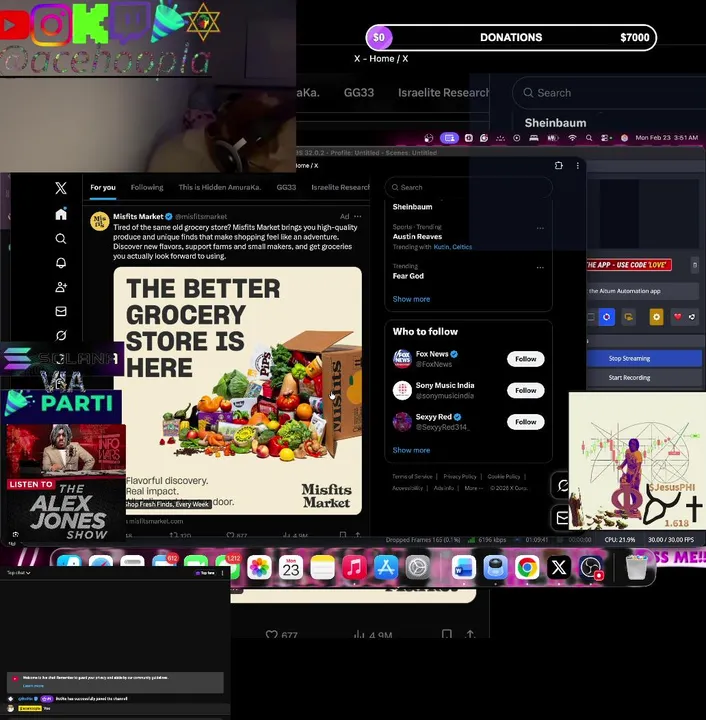
Task: Open the Follow people icon in the X sidebar
Action: pyautogui.click(x=61, y=287)
